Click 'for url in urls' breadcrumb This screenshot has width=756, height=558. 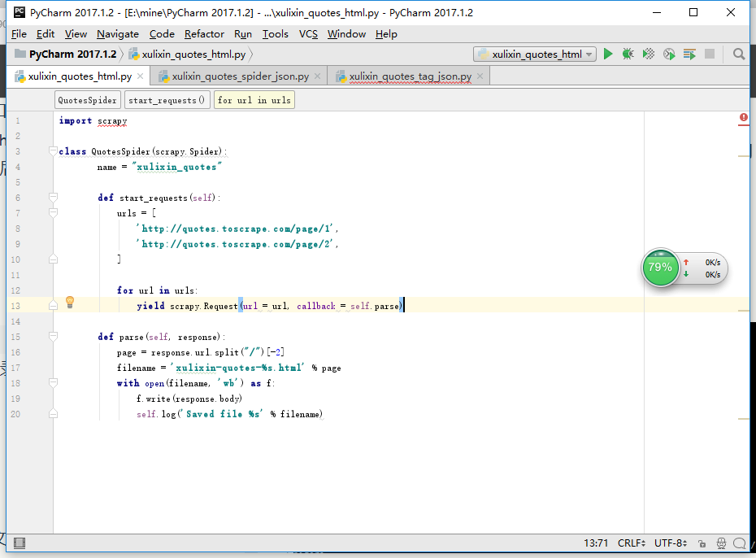254,100
